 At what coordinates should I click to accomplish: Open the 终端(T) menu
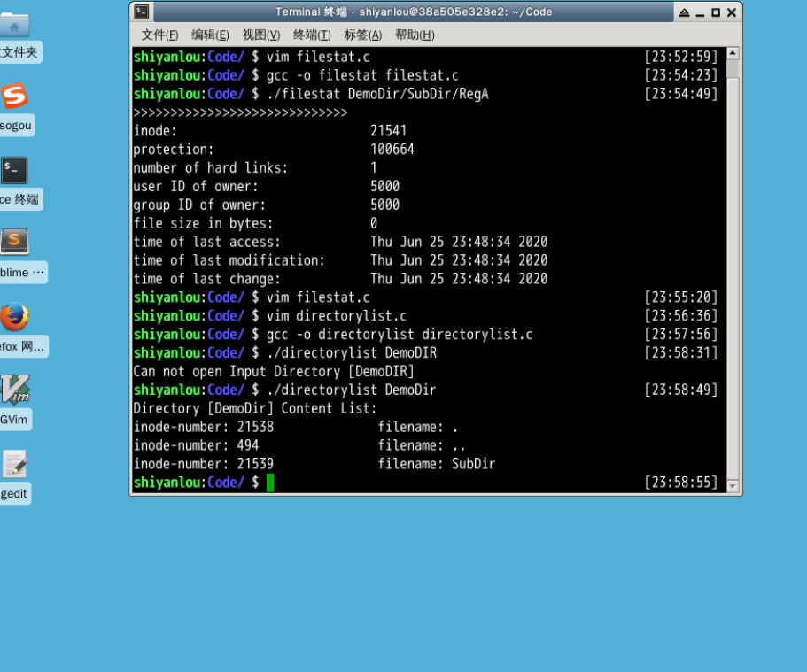[312, 35]
